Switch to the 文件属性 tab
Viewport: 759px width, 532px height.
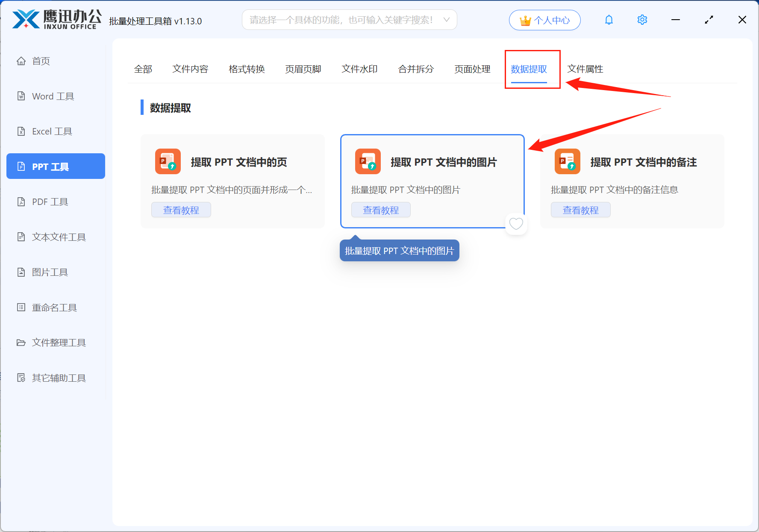585,69
